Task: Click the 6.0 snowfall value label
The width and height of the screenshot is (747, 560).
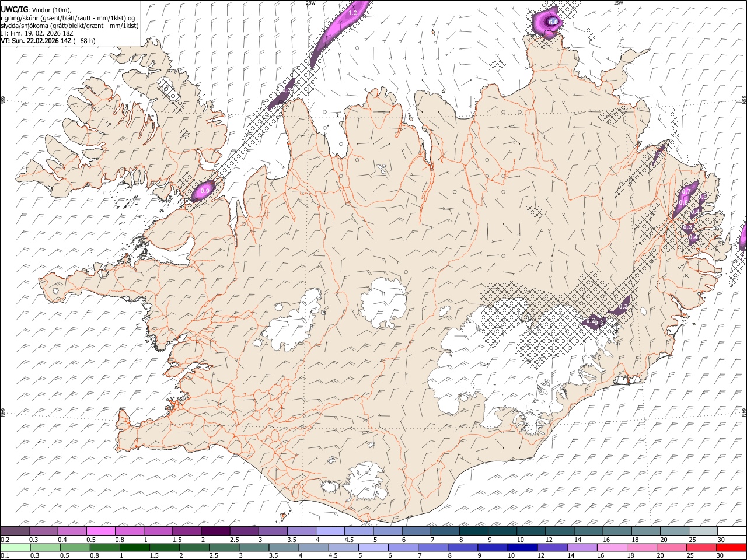Action: tap(554, 22)
